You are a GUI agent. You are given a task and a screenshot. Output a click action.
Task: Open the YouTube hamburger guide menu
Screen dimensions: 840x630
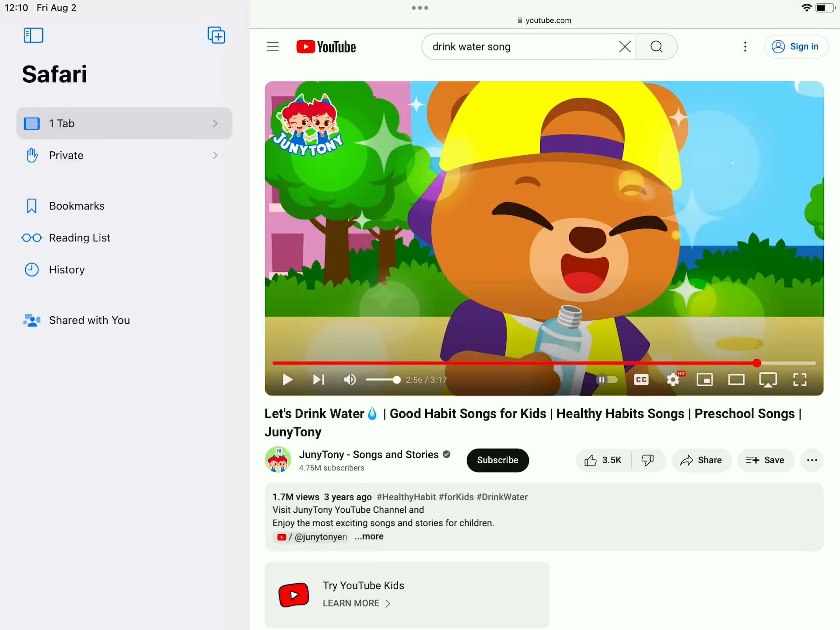[273, 46]
